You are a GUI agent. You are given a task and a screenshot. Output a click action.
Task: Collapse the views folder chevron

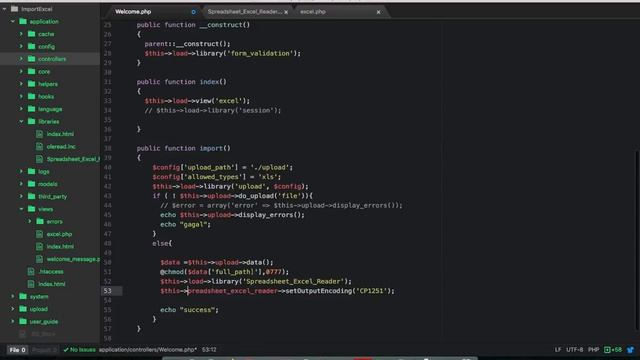coord(21,209)
